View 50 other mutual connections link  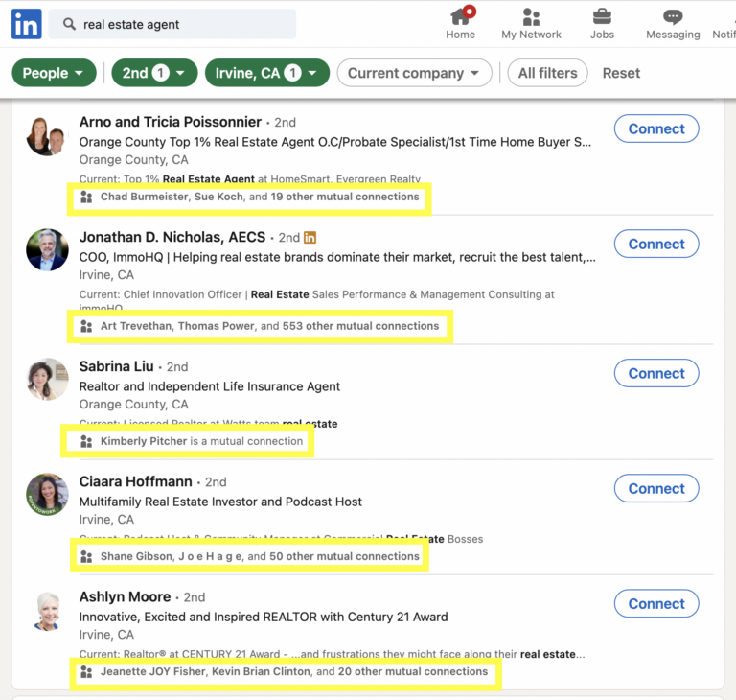[x=345, y=556]
